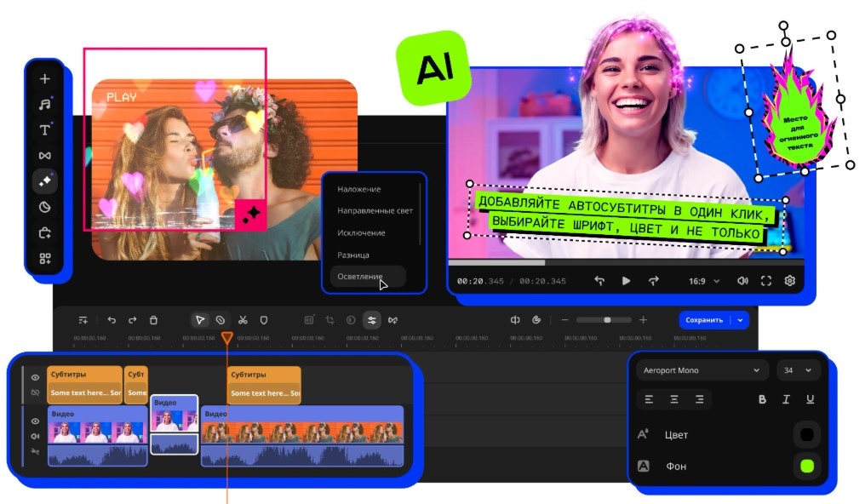Open the 16:9 aspect ratio dropdown

[704, 281]
